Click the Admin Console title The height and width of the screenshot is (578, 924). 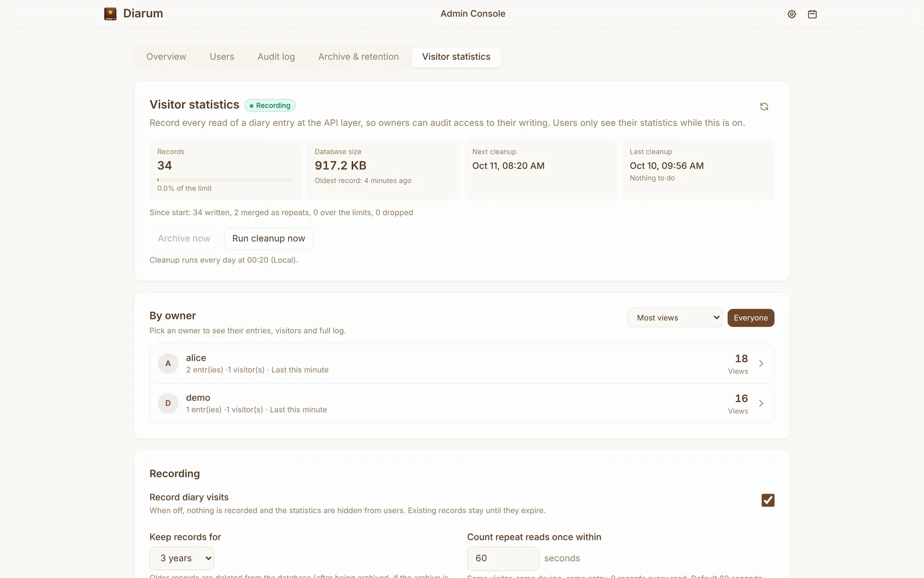[x=473, y=14]
